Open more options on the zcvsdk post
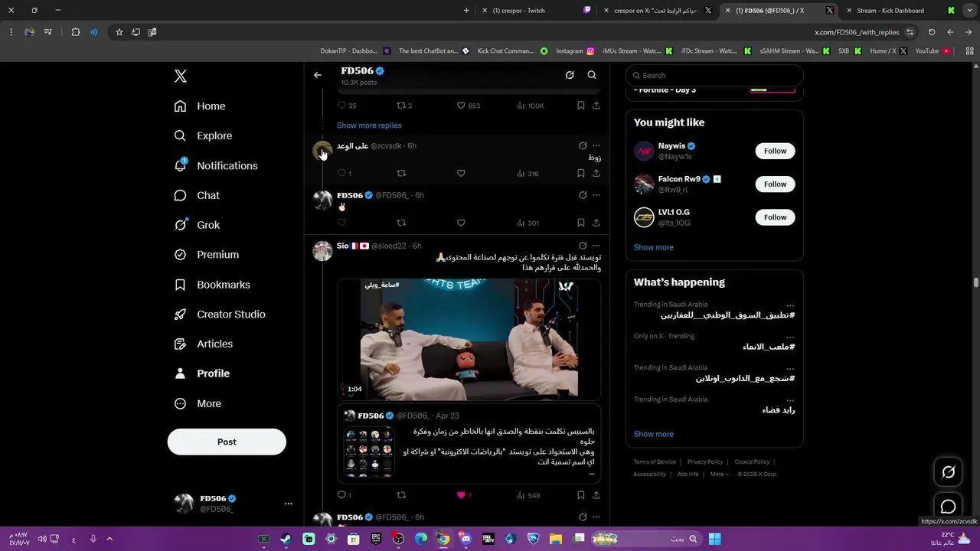 tap(596, 145)
